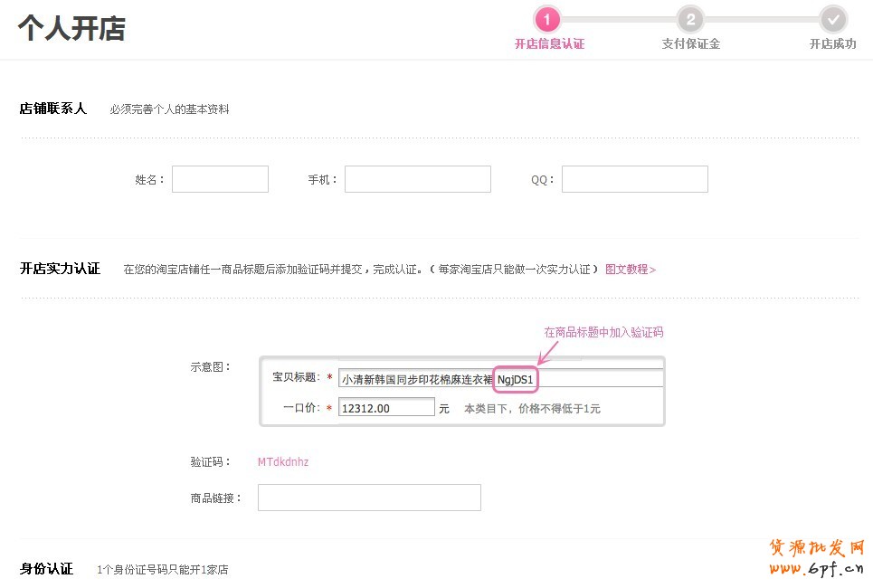Click the highlighted NgjDS1 sample code

516,379
